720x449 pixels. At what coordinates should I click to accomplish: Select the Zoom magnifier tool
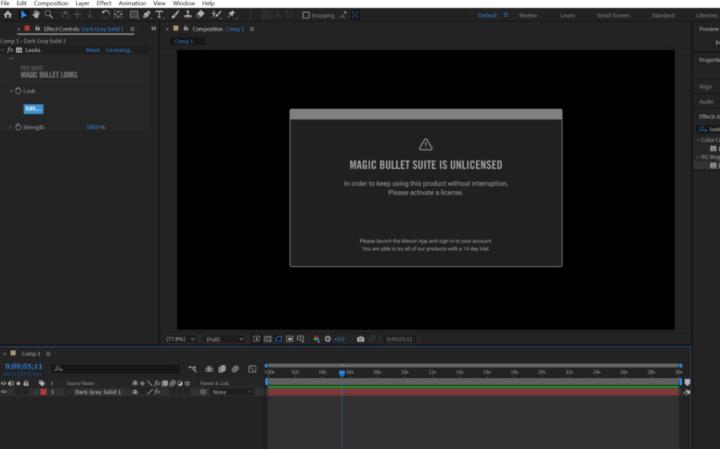(x=49, y=15)
